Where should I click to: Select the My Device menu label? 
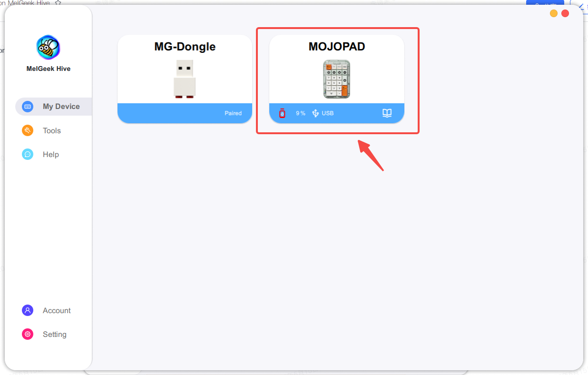[x=61, y=107]
